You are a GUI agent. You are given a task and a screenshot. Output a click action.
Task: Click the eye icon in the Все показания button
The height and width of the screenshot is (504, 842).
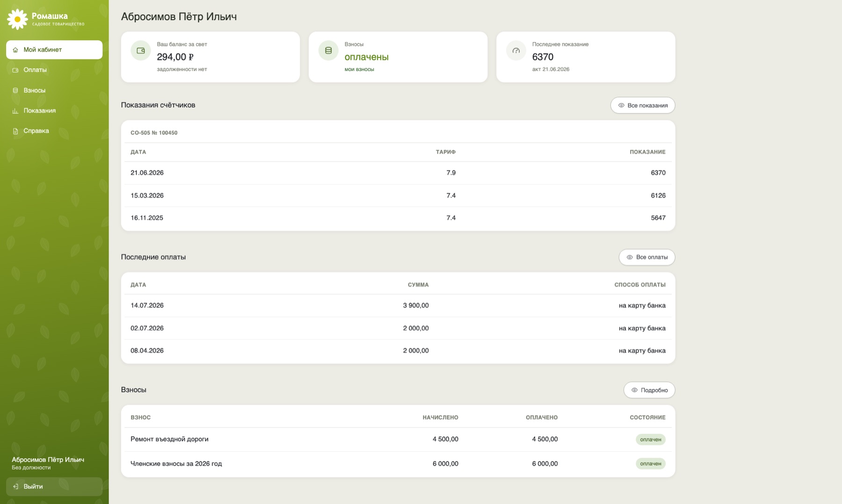[621, 106]
